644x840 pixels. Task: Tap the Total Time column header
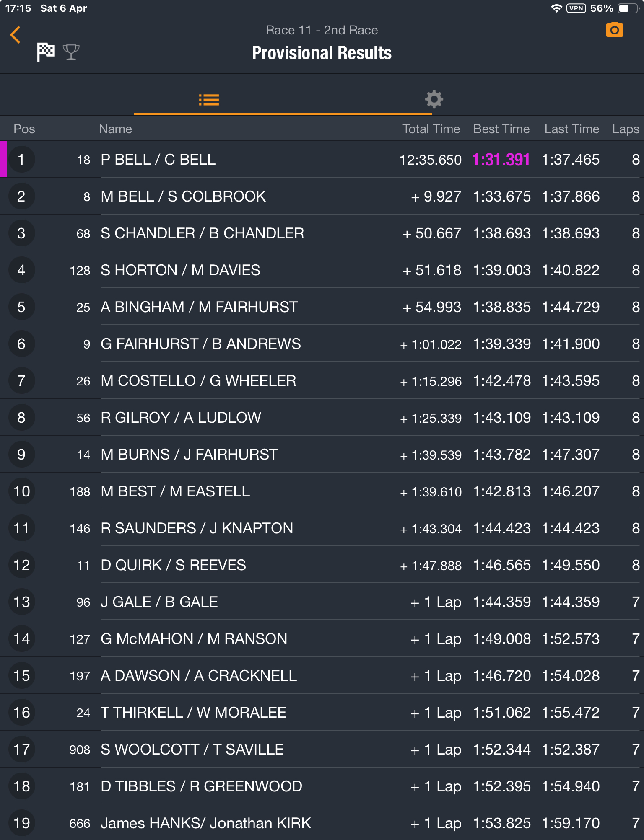(431, 129)
